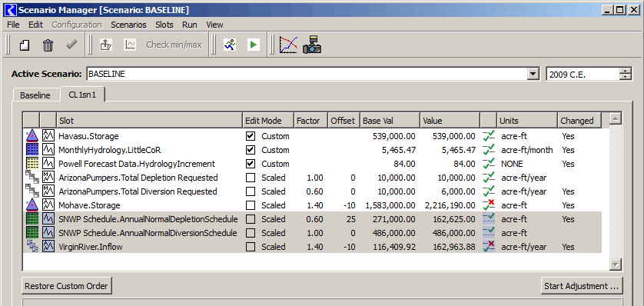This screenshot has width=644, height=306.
Task: Open the View menu
Action: tap(215, 25)
